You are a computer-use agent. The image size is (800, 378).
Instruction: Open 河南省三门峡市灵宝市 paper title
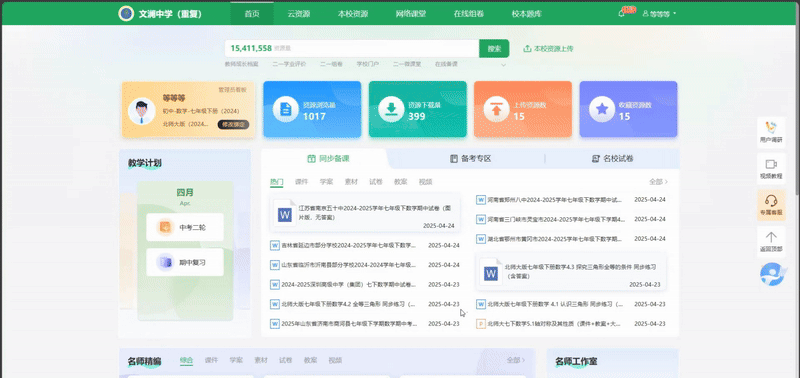[556, 219]
